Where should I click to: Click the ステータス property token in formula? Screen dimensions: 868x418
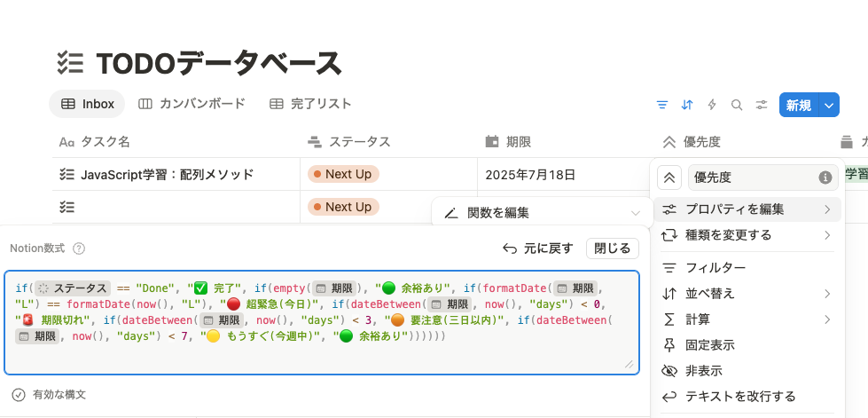[x=73, y=288]
